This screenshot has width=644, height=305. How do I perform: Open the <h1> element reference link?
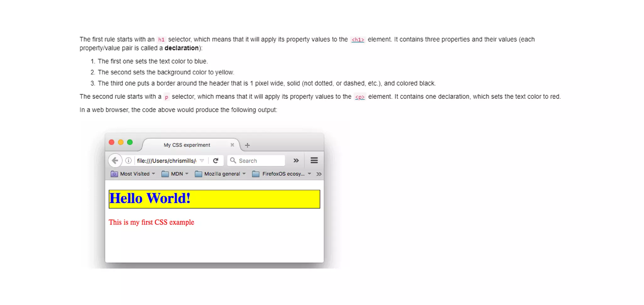click(x=358, y=40)
